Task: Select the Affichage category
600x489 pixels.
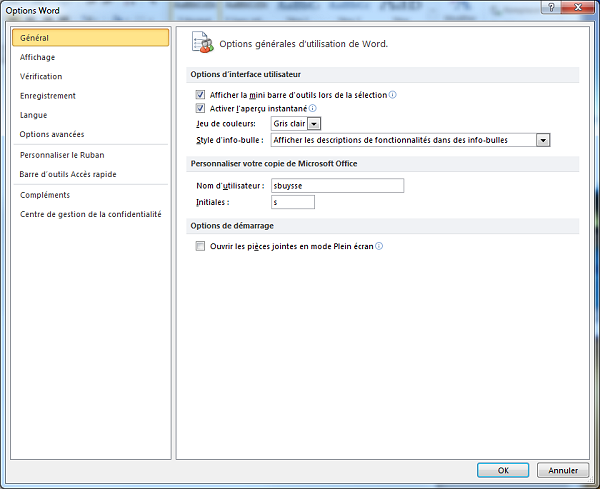Action: [x=38, y=57]
